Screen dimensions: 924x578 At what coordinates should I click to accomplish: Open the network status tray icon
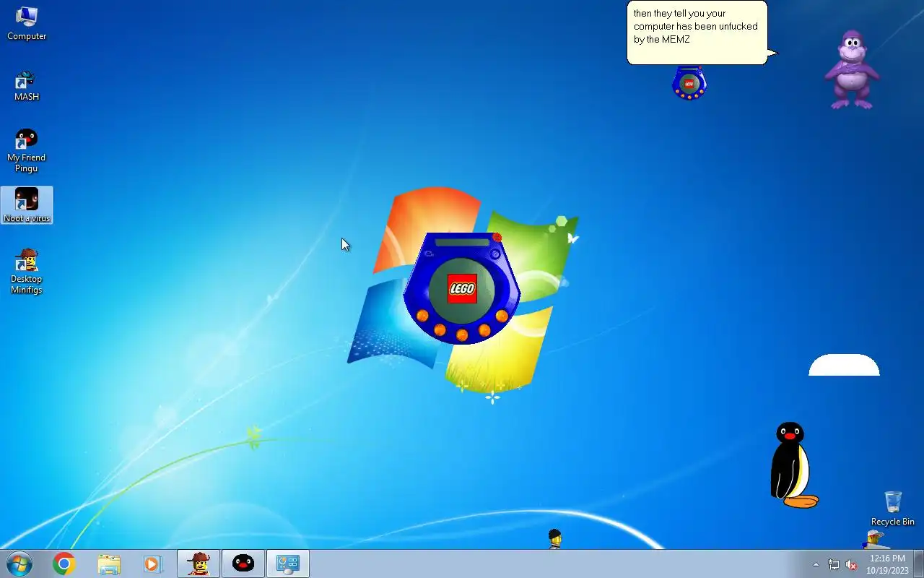click(x=834, y=564)
